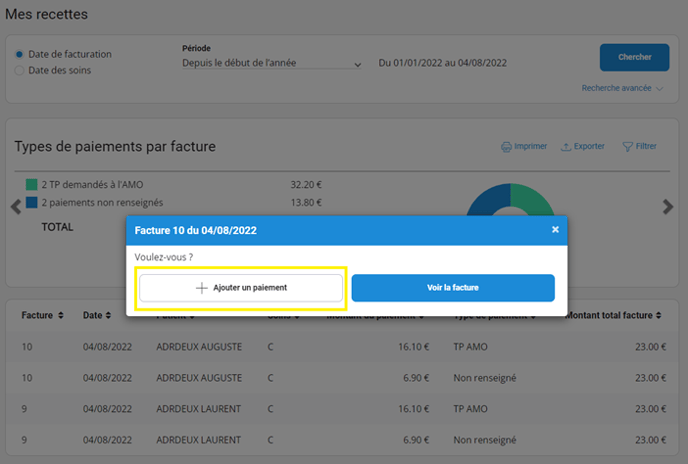
Task: Select Date des soins radio option
Action: click(19, 70)
